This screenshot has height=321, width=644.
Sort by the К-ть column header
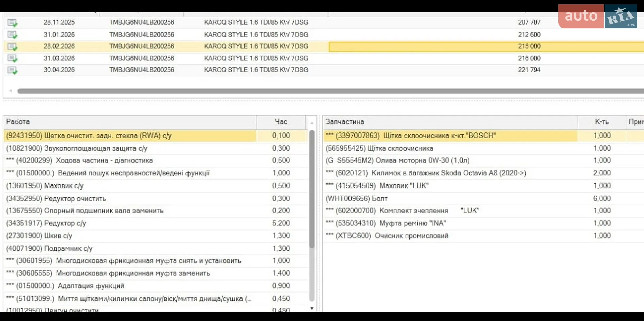coord(602,122)
